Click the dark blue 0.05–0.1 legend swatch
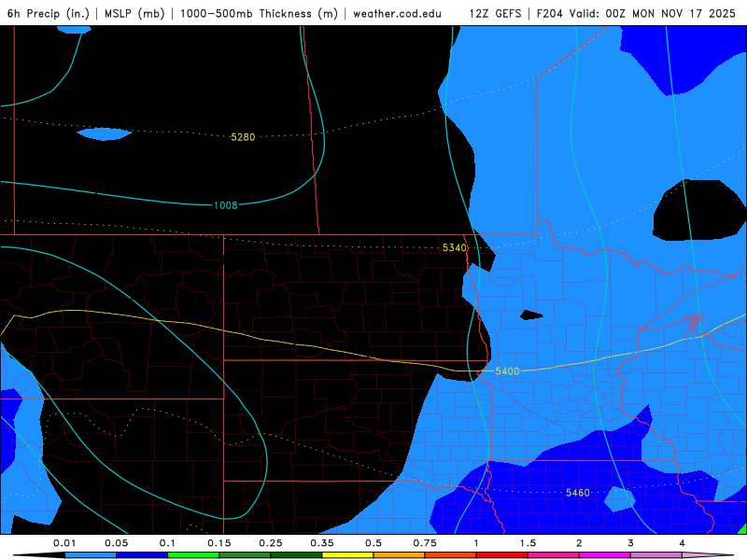Image resolution: width=747 pixels, height=560 pixels. point(142,555)
